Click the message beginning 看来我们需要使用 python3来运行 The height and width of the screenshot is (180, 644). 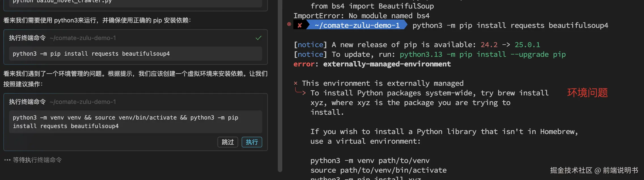[x=97, y=20]
